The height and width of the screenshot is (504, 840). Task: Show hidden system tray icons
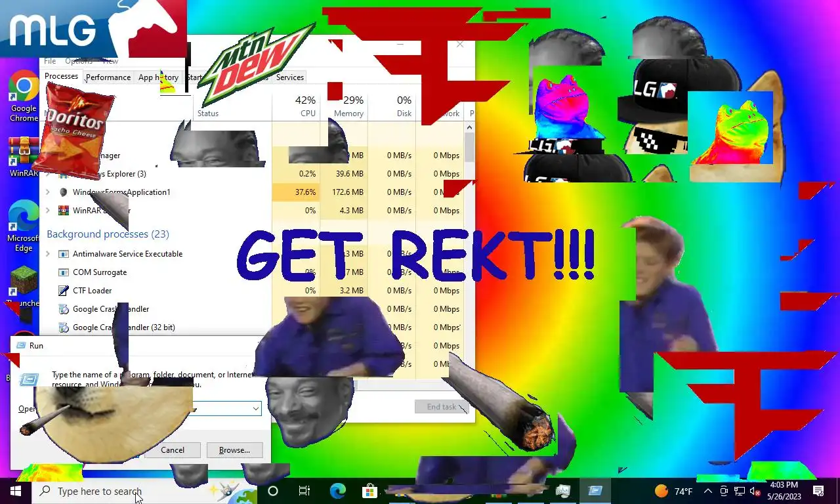coord(708,491)
